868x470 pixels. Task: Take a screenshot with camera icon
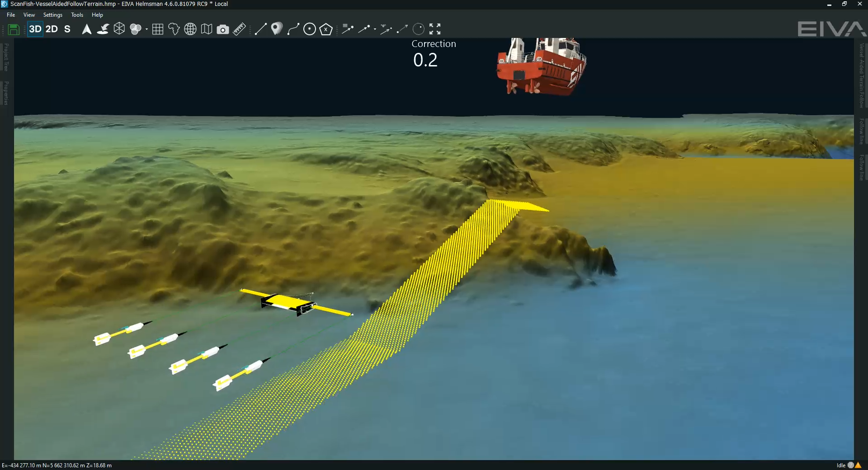[x=222, y=30]
